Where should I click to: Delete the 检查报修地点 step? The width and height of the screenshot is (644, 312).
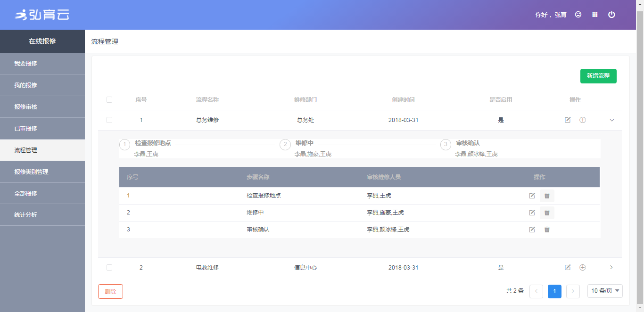click(x=547, y=196)
